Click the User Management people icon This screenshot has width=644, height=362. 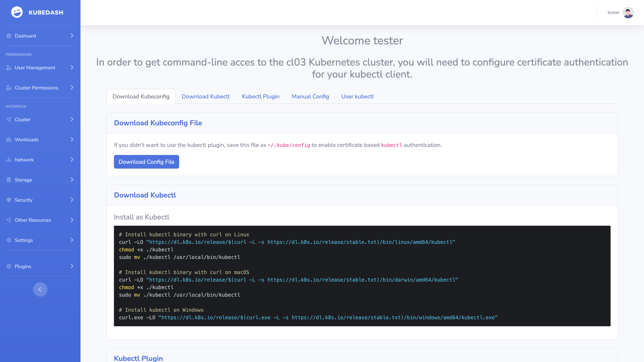tap(9, 68)
